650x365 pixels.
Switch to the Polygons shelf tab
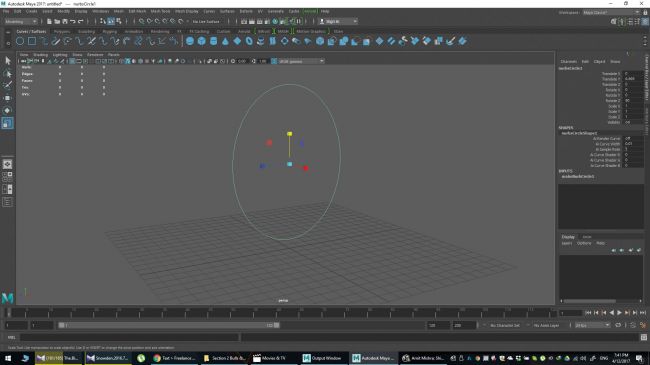[62, 32]
